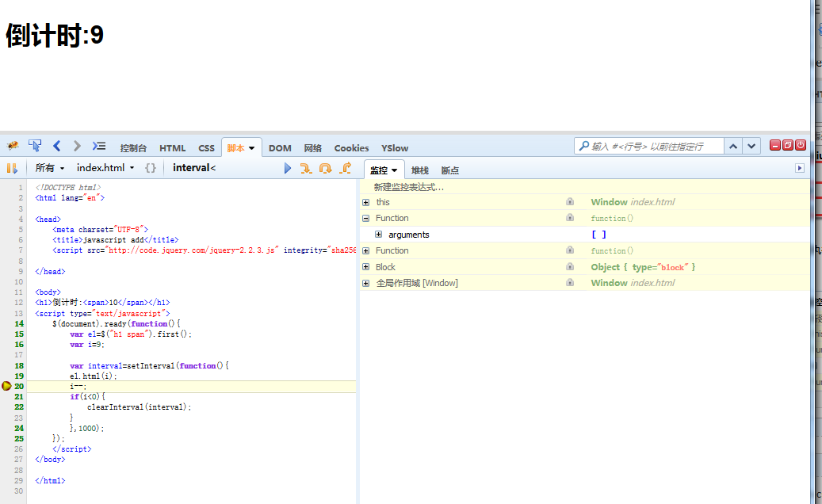This screenshot has width=822, height=504.
Task: Switch to the DOM tab
Action: click(x=280, y=148)
